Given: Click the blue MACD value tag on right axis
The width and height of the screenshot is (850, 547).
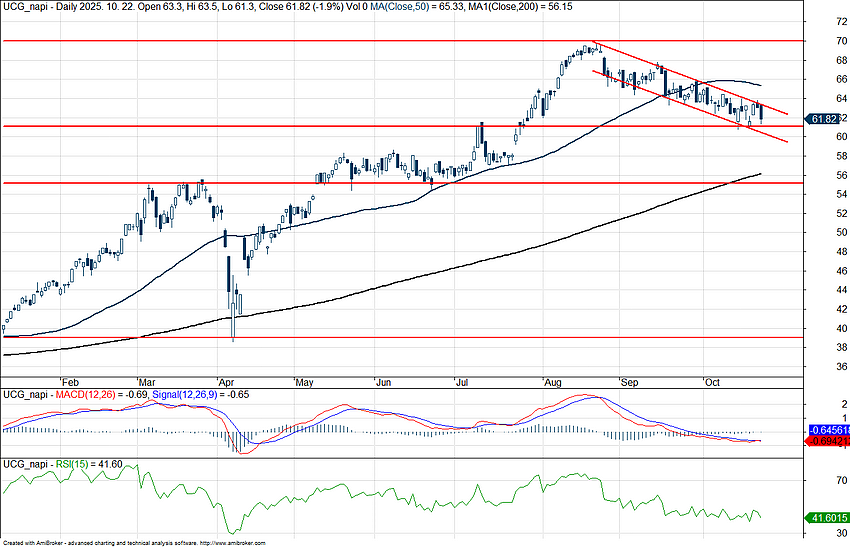Looking at the screenshot, I should coord(826,430).
